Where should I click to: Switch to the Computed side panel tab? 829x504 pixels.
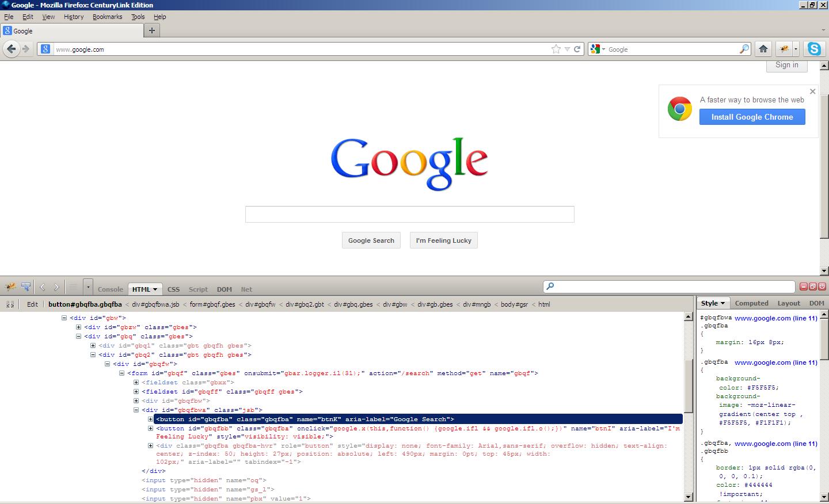point(751,303)
